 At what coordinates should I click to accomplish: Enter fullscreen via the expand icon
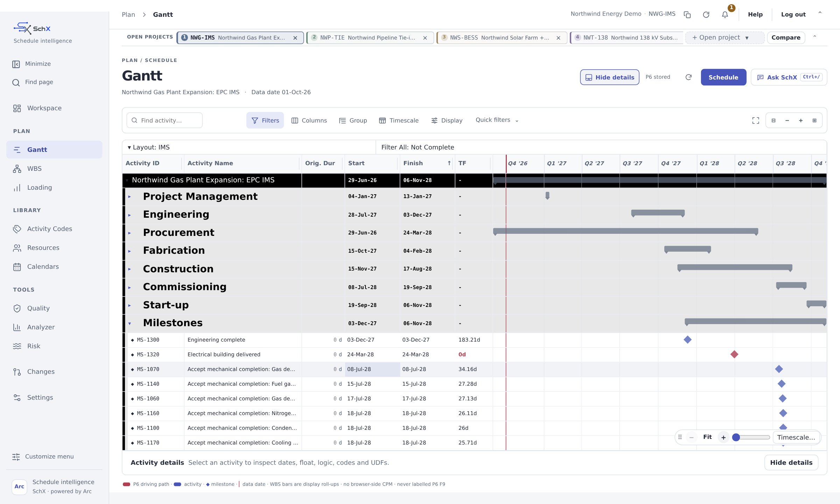coord(756,120)
